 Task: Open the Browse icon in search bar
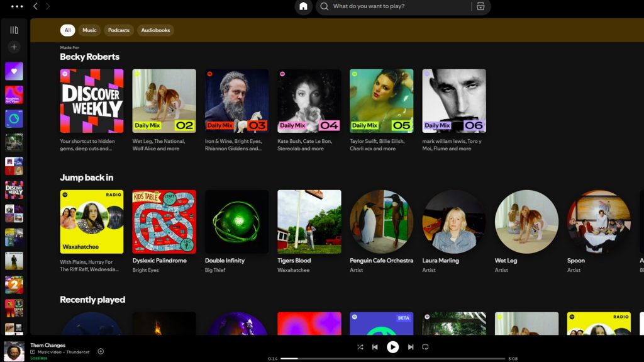480,7
